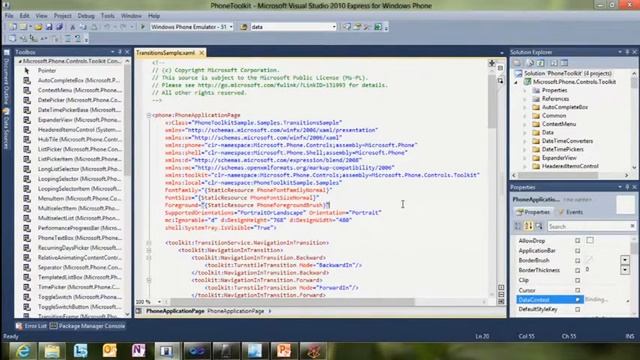Viewport: 640px width, 360px height.
Task: Click the Alphabetical sort icon in Properties
Action: click(528, 226)
